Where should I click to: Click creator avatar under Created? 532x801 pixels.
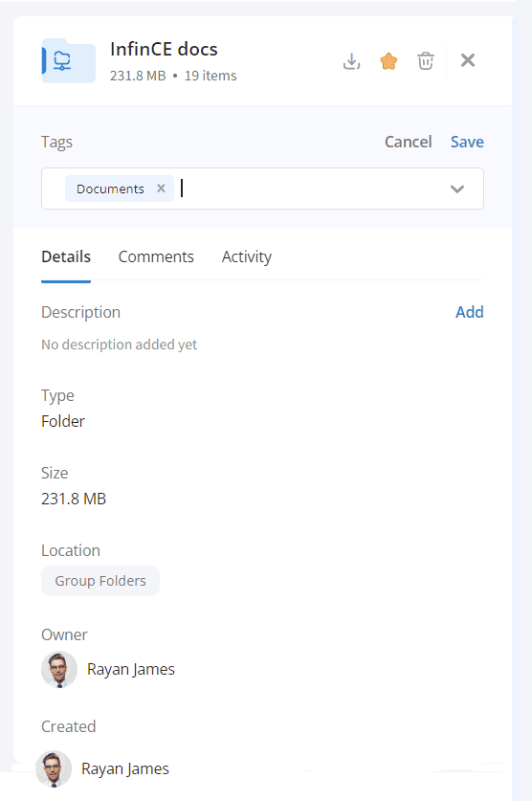[x=54, y=768]
